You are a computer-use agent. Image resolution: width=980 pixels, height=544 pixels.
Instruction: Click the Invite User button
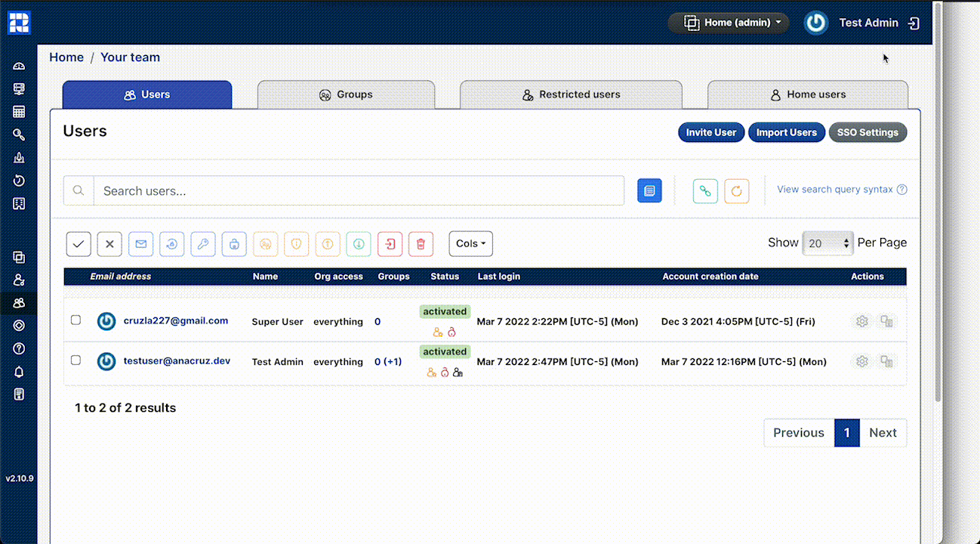tap(710, 132)
